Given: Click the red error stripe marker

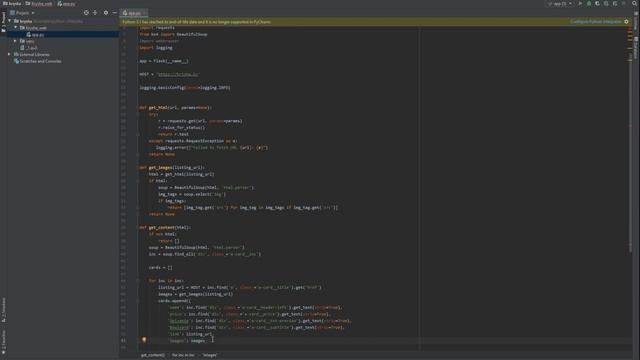Looking at the screenshot, I should [x=630, y=29].
